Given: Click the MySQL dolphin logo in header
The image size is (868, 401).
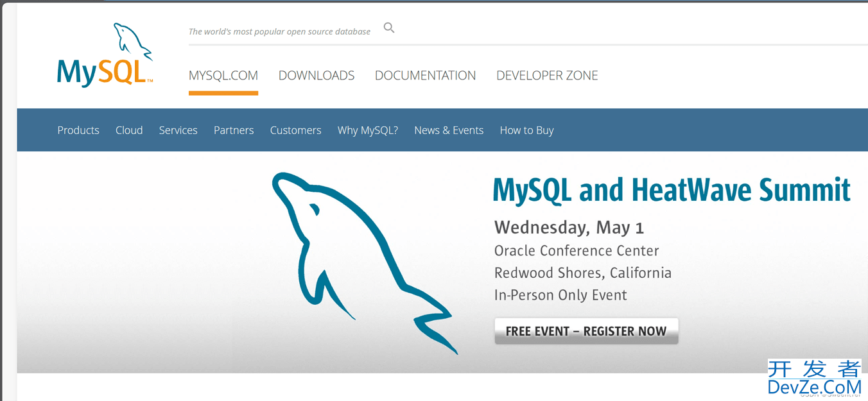Looking at the screenshot, I should pyautogui.click(x=105, y=55).
